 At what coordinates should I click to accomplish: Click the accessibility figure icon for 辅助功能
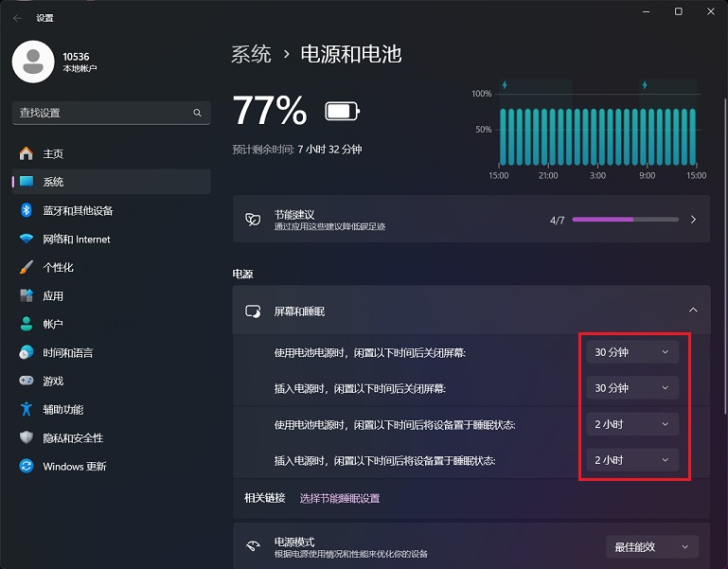pyautogui.click(x=26, y=409)
